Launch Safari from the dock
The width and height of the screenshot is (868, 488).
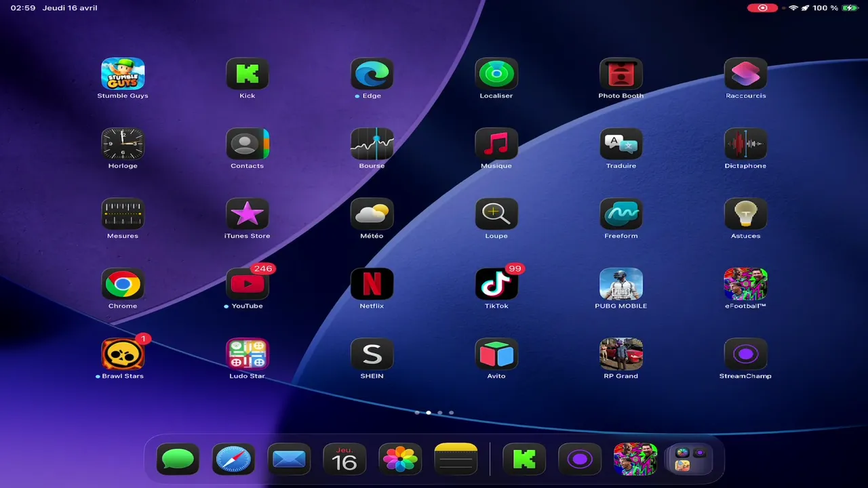[234, 460]
